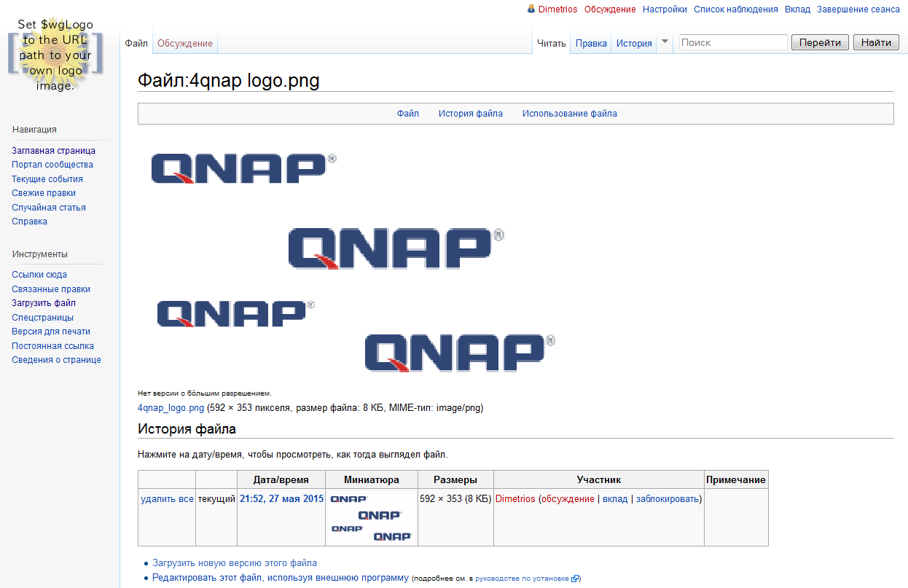The image size is (908, 588).
Task: Open Сведения о странице
Action: 56,360
